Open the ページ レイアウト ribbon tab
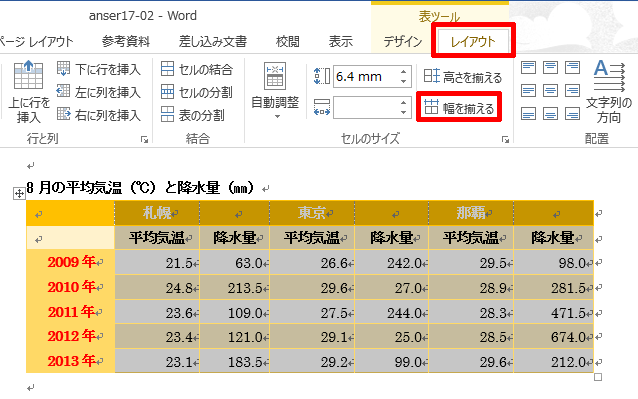Viewport: 638px width, 399px height. [x=36, y=41]
